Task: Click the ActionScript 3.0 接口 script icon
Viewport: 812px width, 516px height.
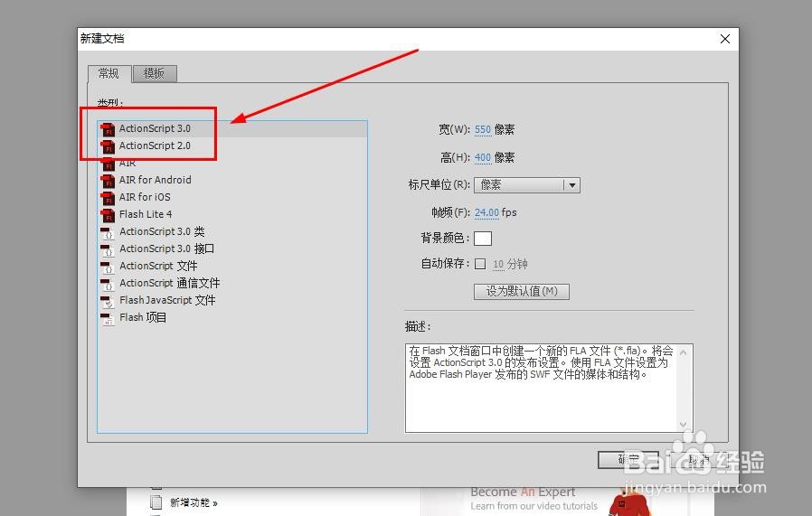Action: coord(108,249)
